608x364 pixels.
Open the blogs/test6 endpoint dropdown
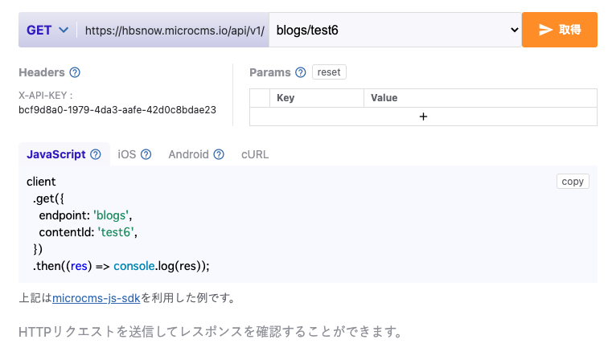[x=395, y=30]
